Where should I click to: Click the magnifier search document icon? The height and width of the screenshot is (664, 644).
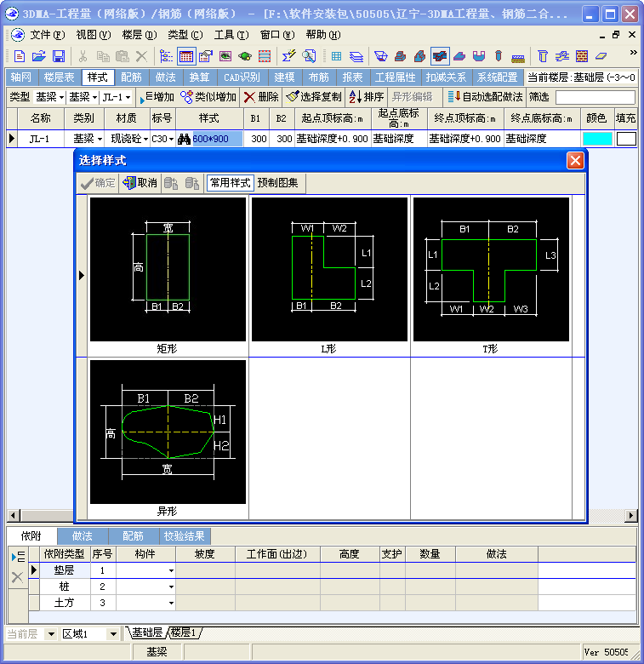click(309, 56)
